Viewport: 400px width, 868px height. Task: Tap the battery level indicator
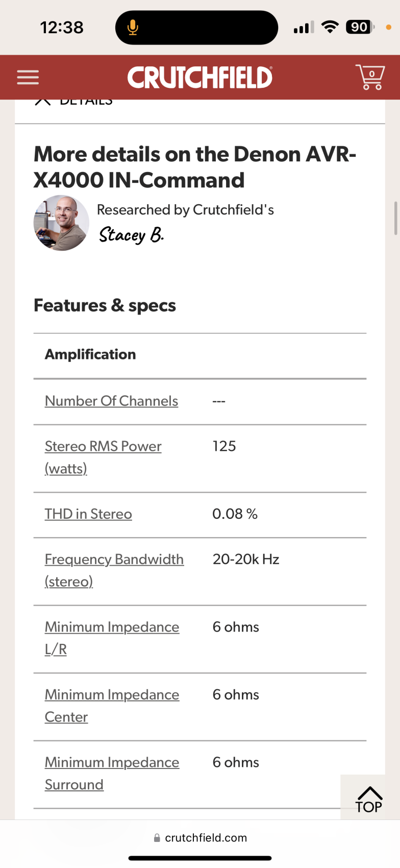pos(360,27)
